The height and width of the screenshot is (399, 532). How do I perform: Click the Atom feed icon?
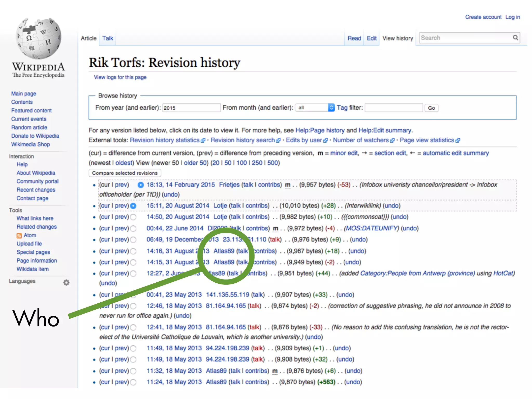coord(19,236)
